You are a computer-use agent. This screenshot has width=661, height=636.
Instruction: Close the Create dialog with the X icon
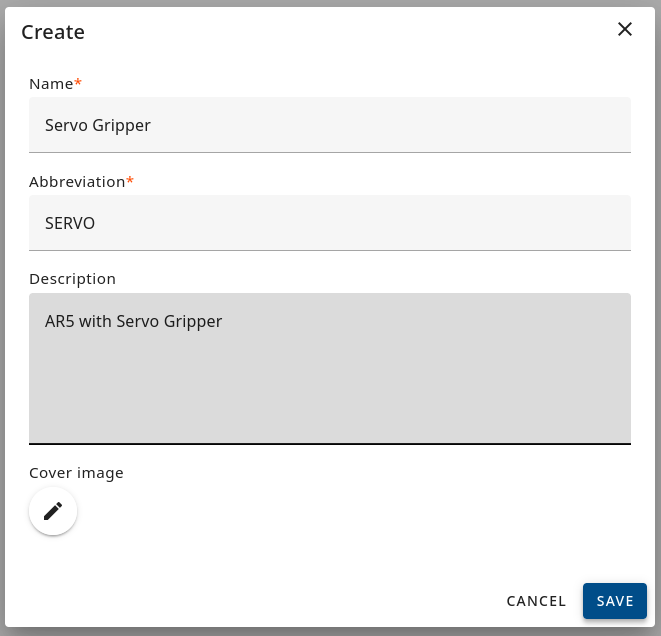[625, 30]
